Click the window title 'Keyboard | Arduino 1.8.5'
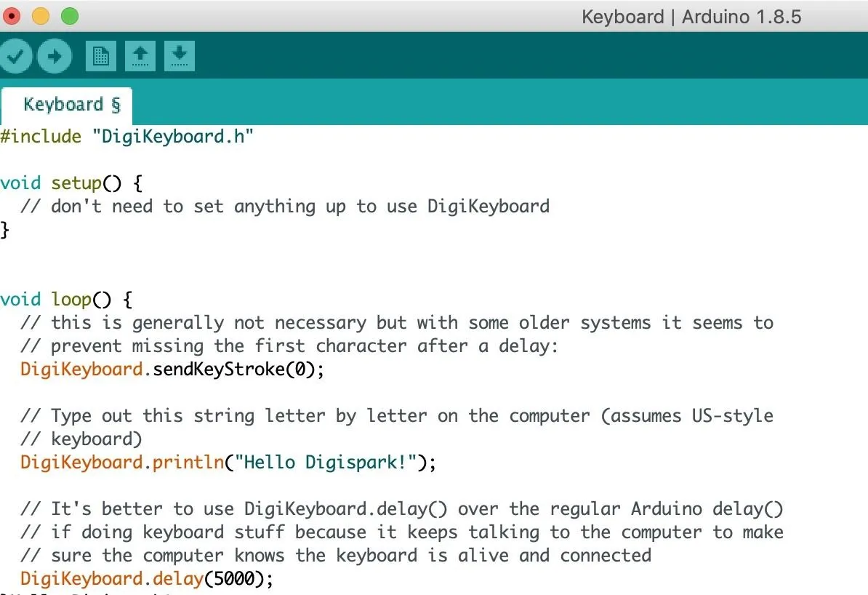868x595 pixels. click(x=691, y=17)
